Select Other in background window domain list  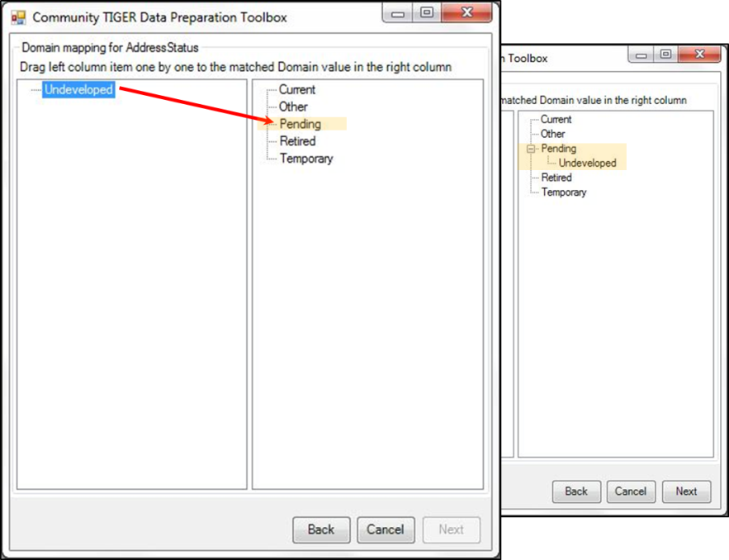tap(552, 134)
